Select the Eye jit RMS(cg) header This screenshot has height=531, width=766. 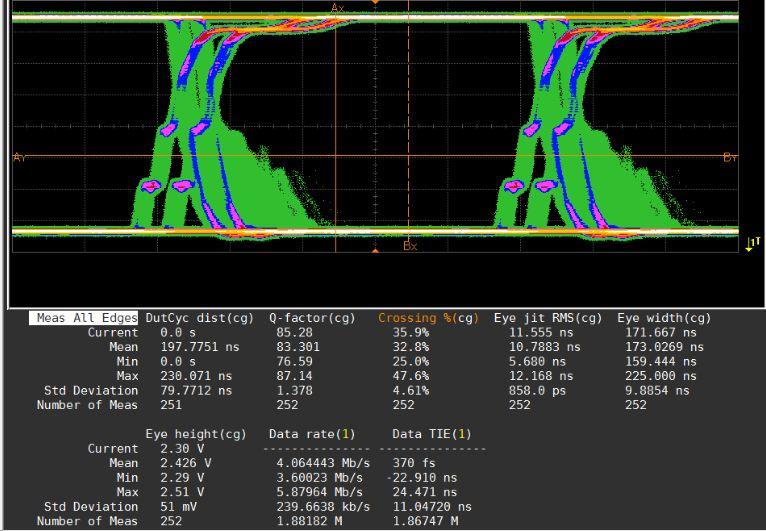548,319
